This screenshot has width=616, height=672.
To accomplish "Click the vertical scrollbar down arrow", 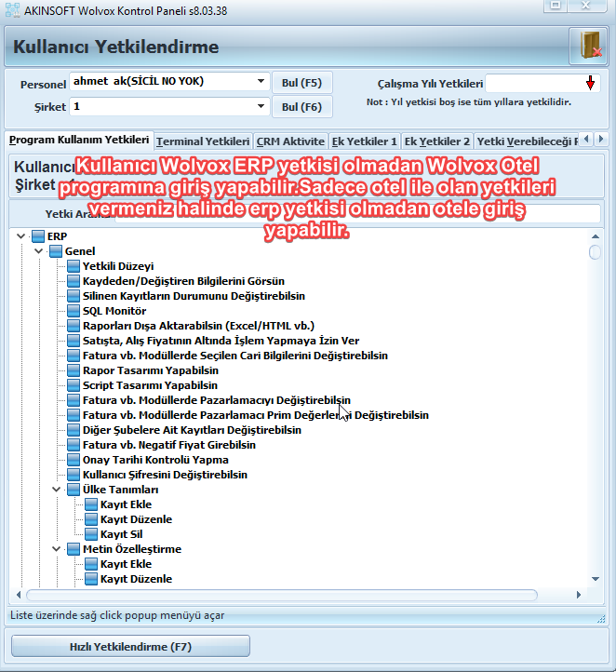I will (596, 579).
